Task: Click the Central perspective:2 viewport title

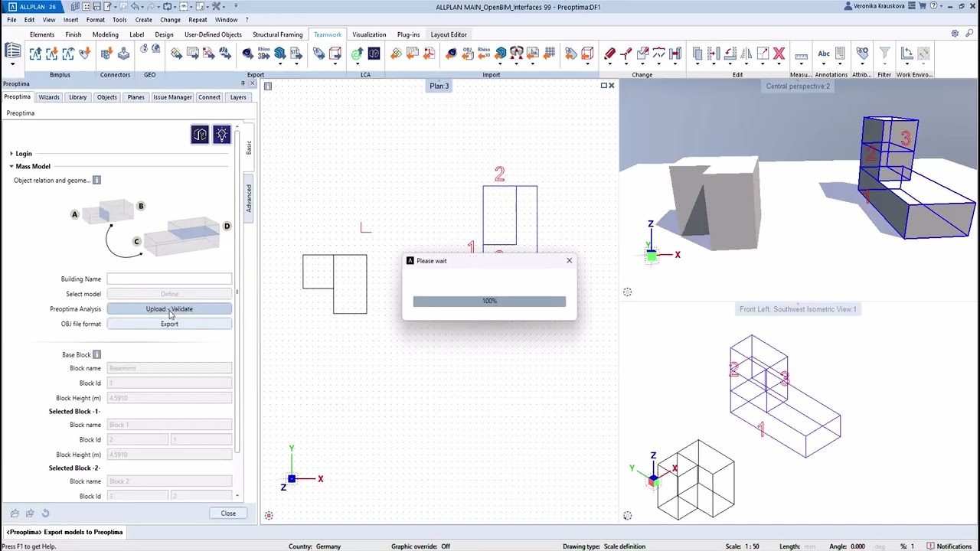Action: (798, 86)
